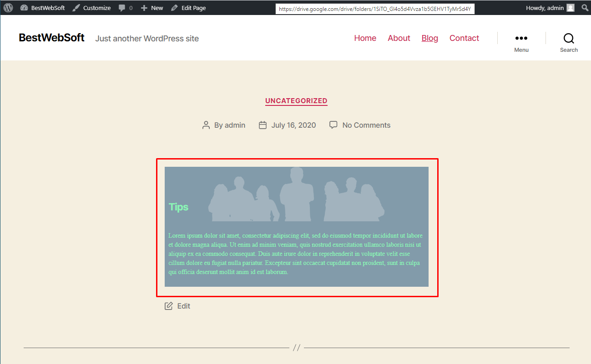The image size is (591, 364).
Task: Open the Howdy, admin account menu
Action: 550,8
